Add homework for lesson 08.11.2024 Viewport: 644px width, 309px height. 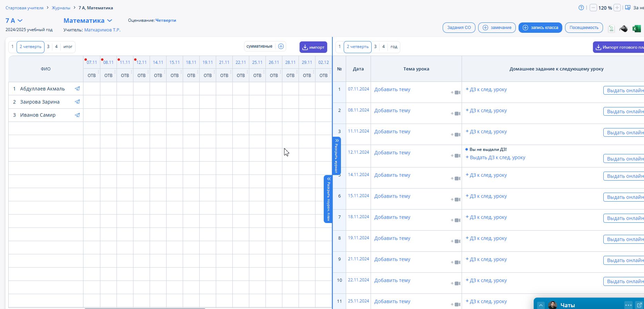(486, 110)
